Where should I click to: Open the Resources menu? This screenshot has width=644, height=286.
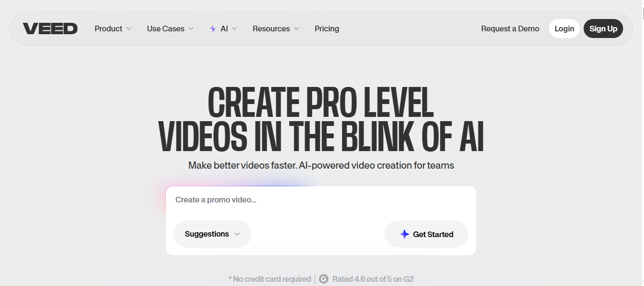(x=276, y=29)
